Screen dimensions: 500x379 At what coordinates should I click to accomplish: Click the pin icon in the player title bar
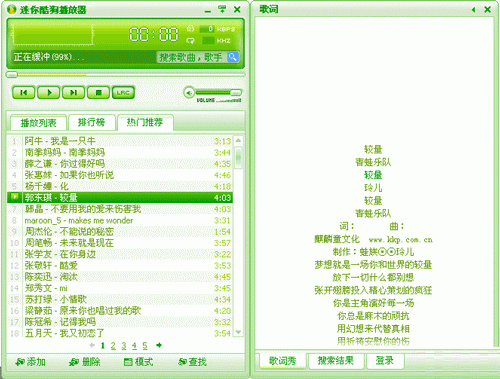coord(222,9)
